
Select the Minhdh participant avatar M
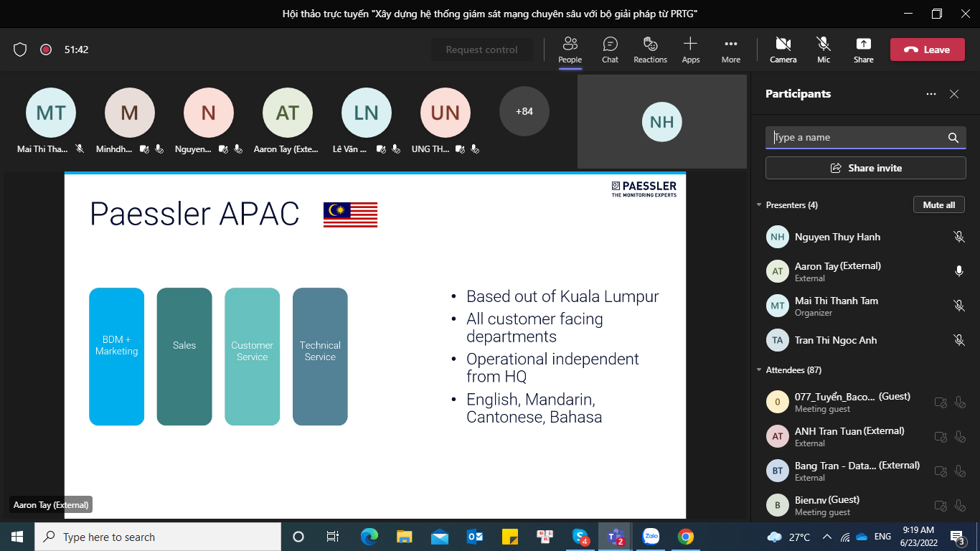click(x=129, y=113)
